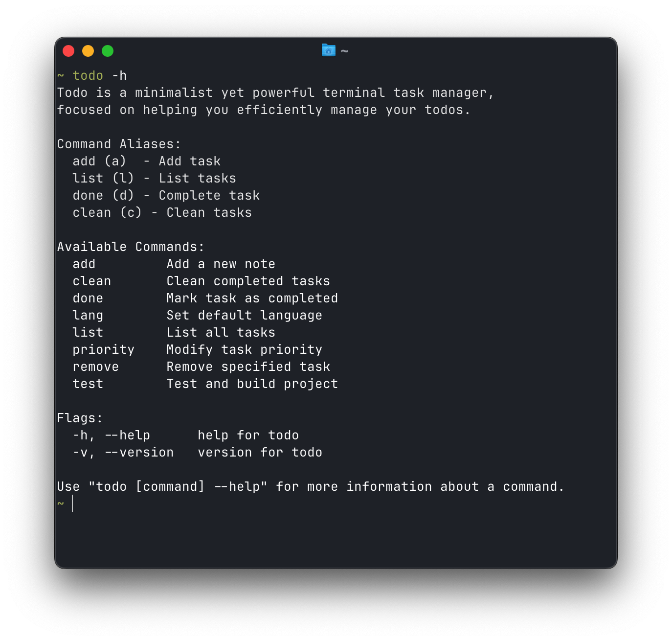Click the tilde title text in title bar
The image size is (672, 641).
(345, 51)
